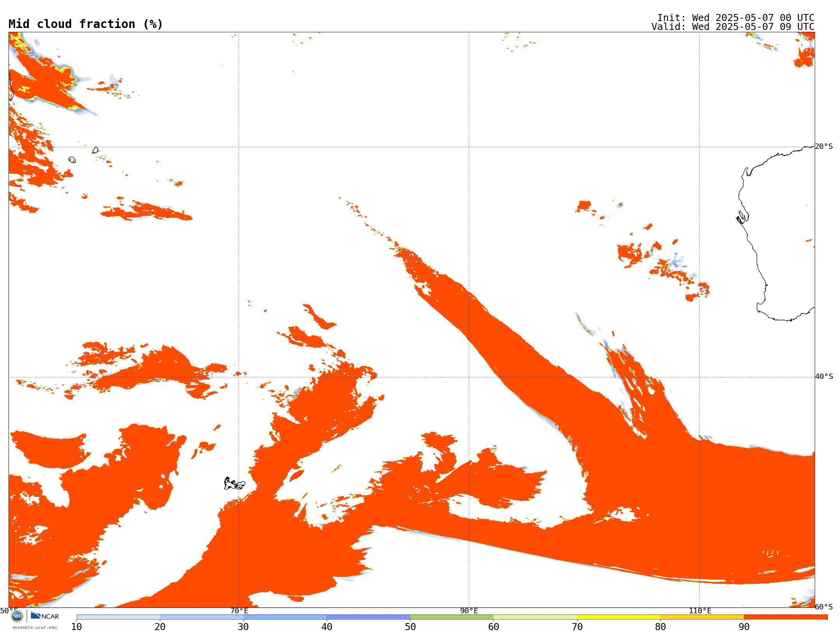The width and height of the screenshot is (840, 632).
Task: Click the 60–70 pale yellow-green colorbar segment
Action: [x=535, y=617]
